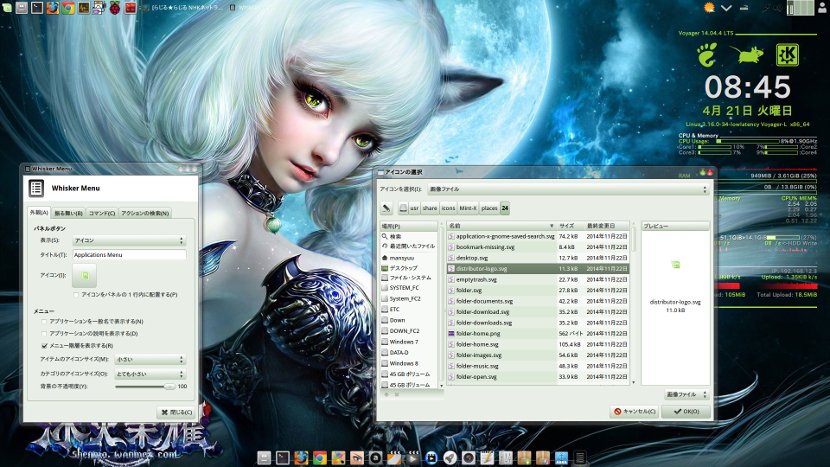Open the eye image viewer in dock
This screenshot has width=830, height=467.
click(357, 457)
